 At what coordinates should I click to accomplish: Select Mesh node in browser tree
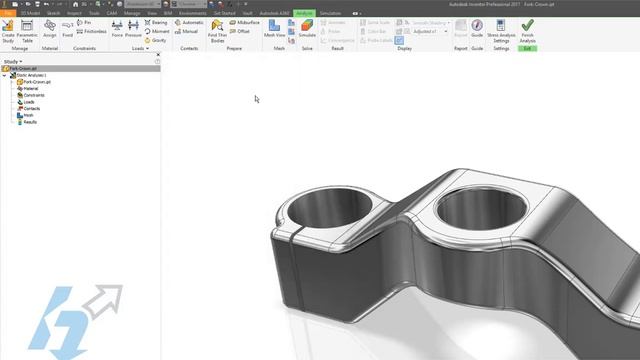25,116
